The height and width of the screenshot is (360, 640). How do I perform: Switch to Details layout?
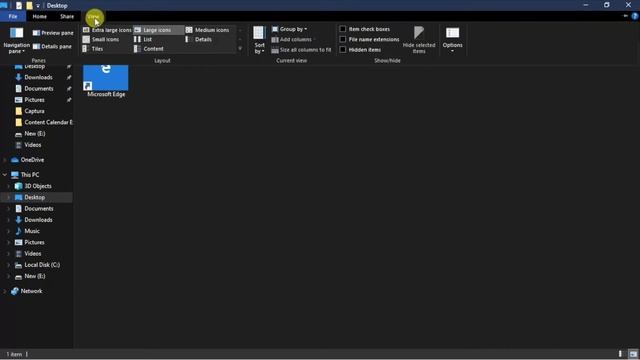click(x=199, y=39)
